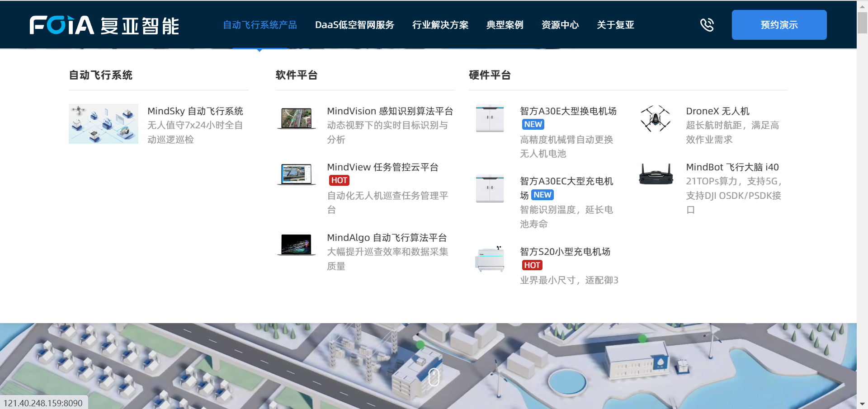Open the 自动飞行系统产品 menu

coord(260,25)
